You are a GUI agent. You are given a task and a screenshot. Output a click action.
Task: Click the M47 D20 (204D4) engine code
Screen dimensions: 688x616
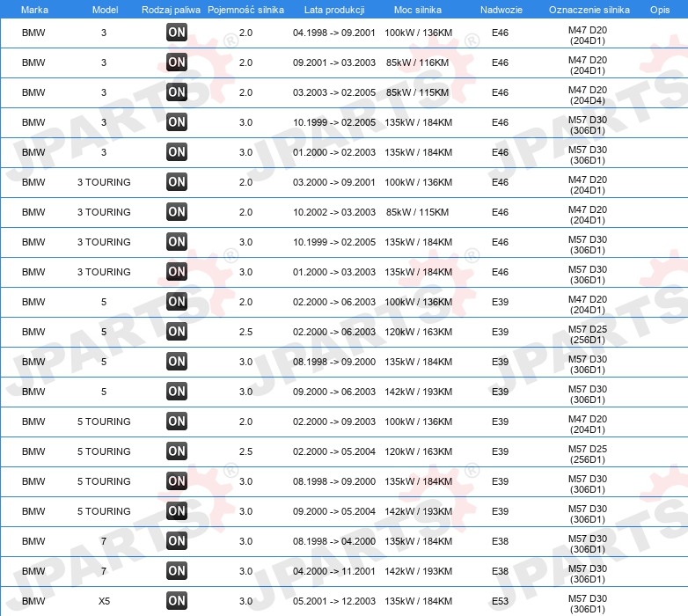[x=588, y=95]
